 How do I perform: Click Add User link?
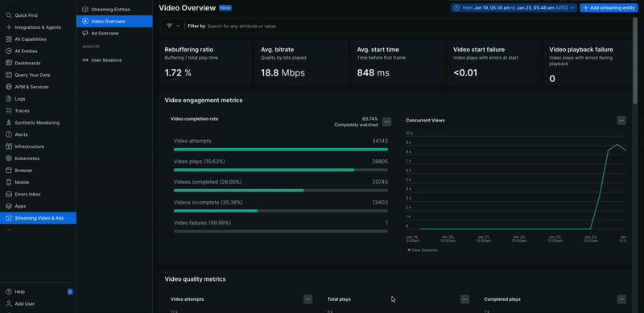[x=25, y=304]
